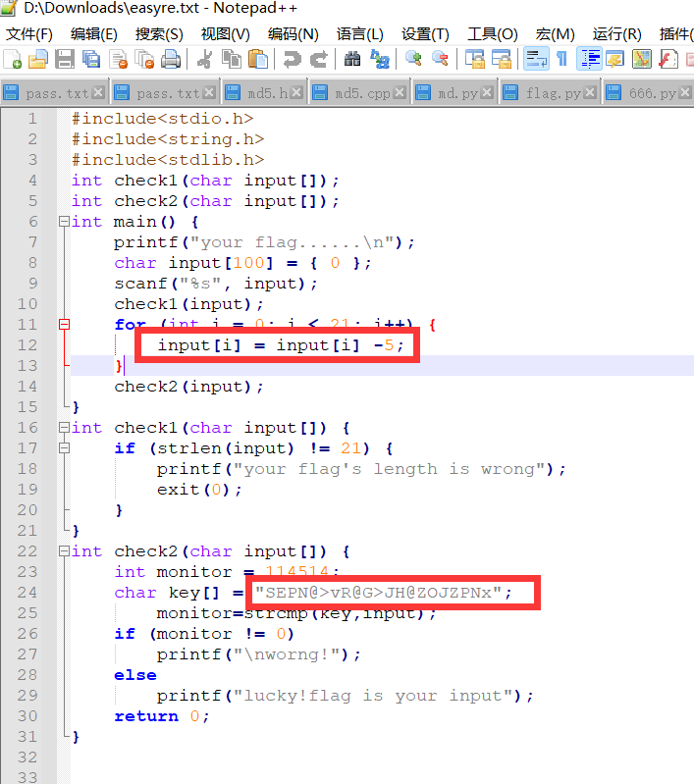Image resolution: width=694 pixels, height=784 pixels.
Task: Close the md5.h tab
Action: point(297,94)
